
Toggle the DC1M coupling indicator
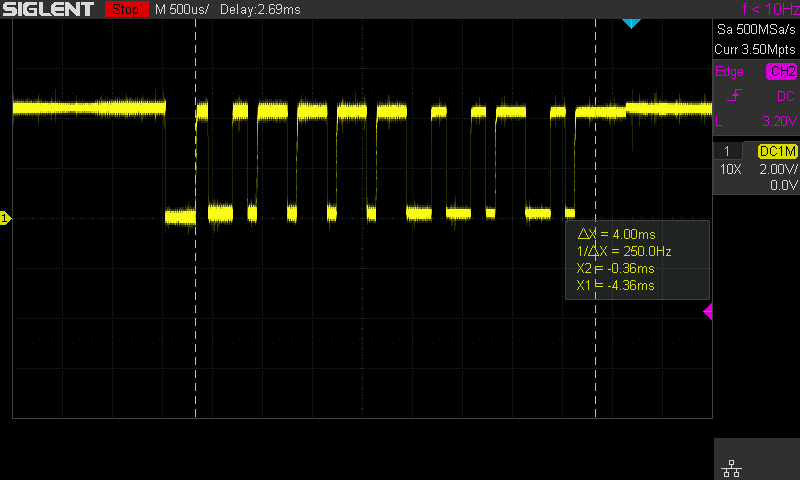coord(777,151)
